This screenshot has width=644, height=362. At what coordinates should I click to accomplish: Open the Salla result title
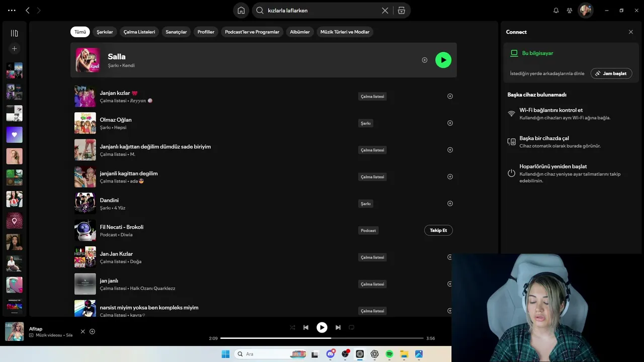pos(117,56)
